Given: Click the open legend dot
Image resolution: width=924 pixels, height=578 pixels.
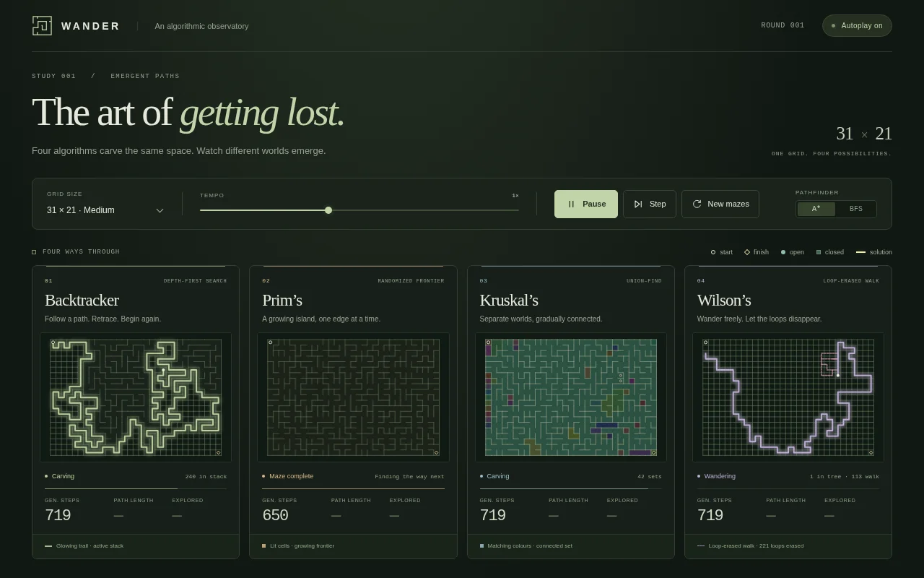Looking at the screenshot, I should 783,252.
